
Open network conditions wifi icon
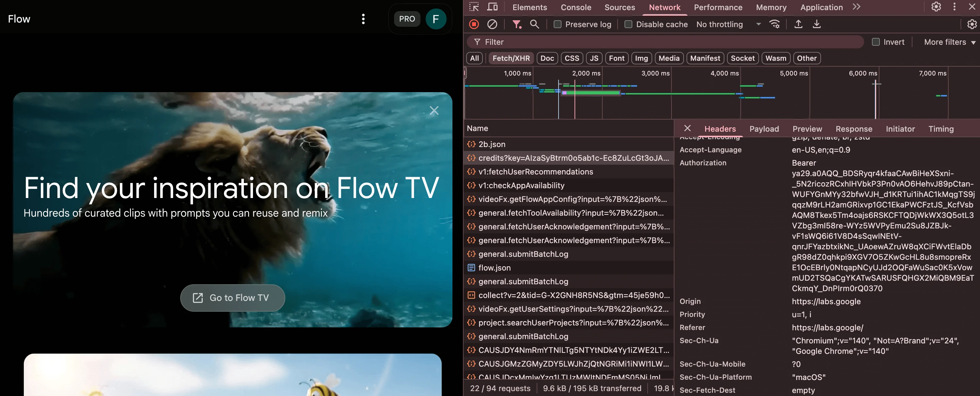775,25
